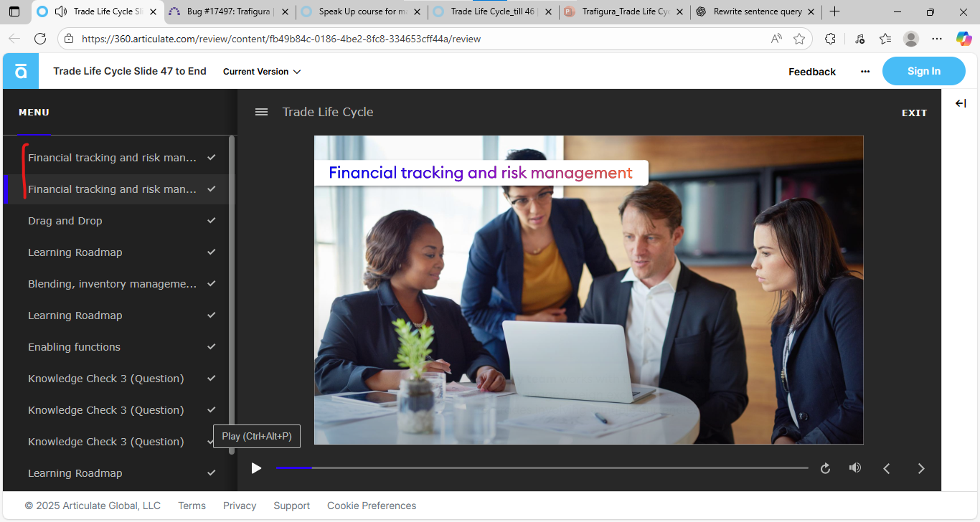The image size is (980, 522).
Task: Add this page to favorites star
Action: (799, 39)
